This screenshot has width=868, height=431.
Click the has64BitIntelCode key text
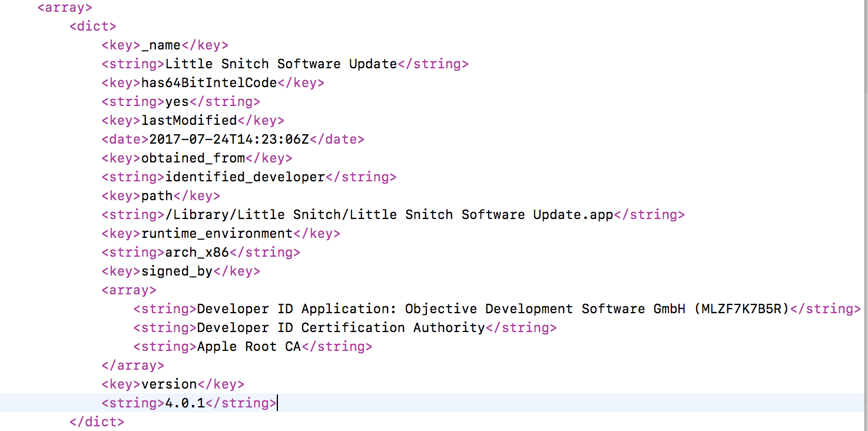[x=209, y=83]
